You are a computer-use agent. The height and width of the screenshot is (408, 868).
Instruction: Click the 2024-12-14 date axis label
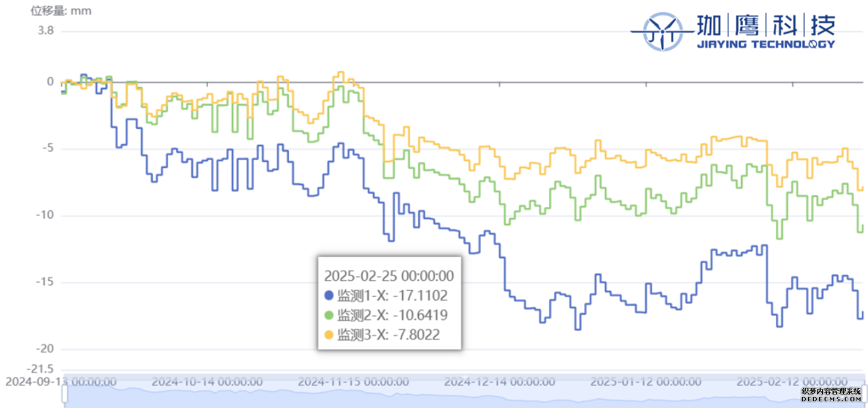click(500, 382)
